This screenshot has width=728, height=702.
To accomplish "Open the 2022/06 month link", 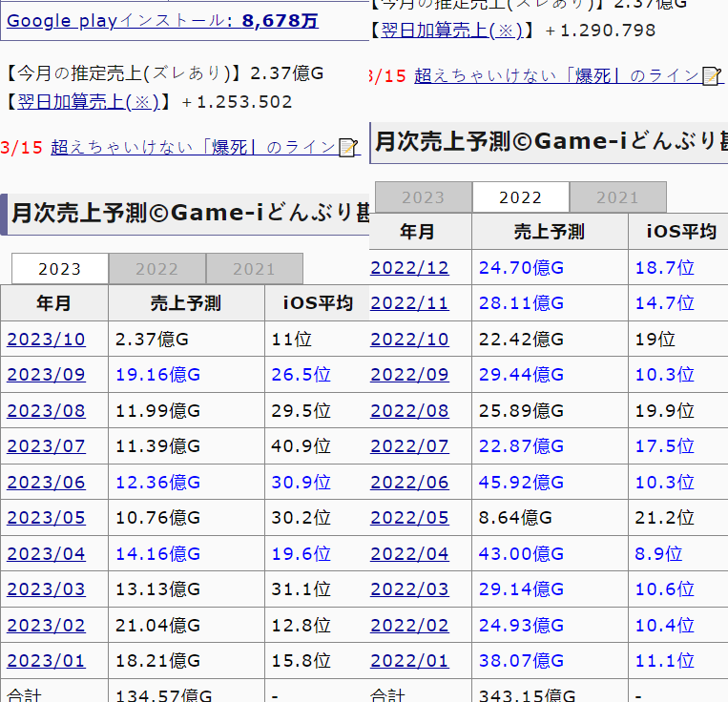I will click(x=409, y=482).
